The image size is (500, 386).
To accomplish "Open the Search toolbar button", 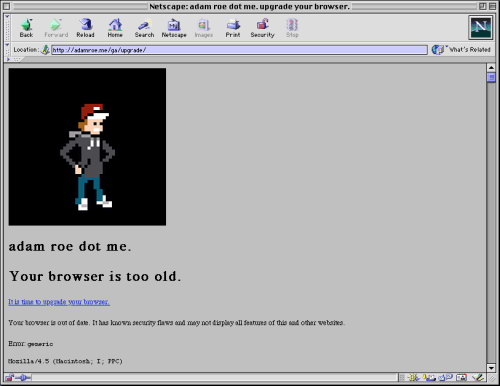I will [x=144, y=28].
